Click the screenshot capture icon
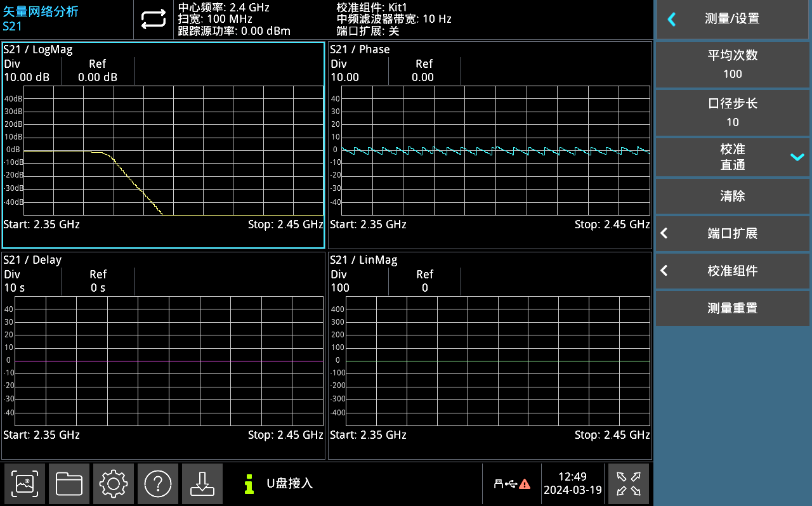The height and width of the screenshot is (506, 812). [x=25, y=484]
